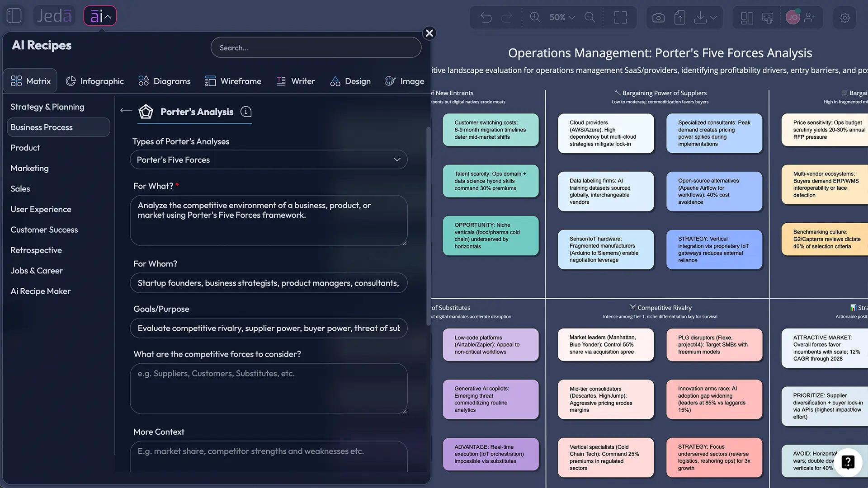Click the Goals/Purpose input field
Viewport: 868px width, 488px height.
click(x=269, y=328)
